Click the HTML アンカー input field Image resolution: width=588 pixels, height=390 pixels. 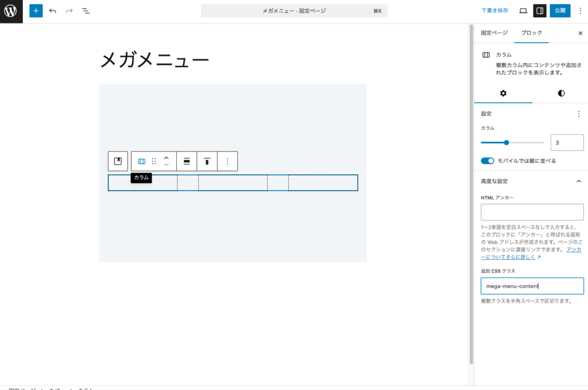(532, 212)
